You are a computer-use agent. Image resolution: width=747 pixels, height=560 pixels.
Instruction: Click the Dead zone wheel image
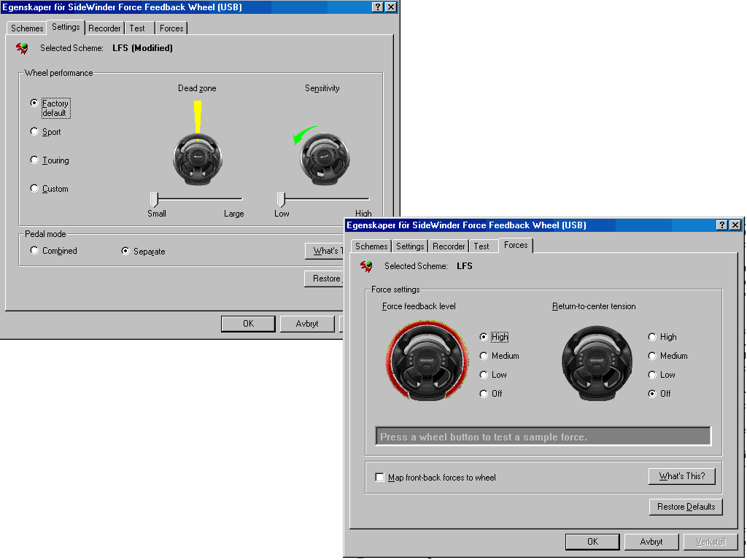click(x=197, y=159)
